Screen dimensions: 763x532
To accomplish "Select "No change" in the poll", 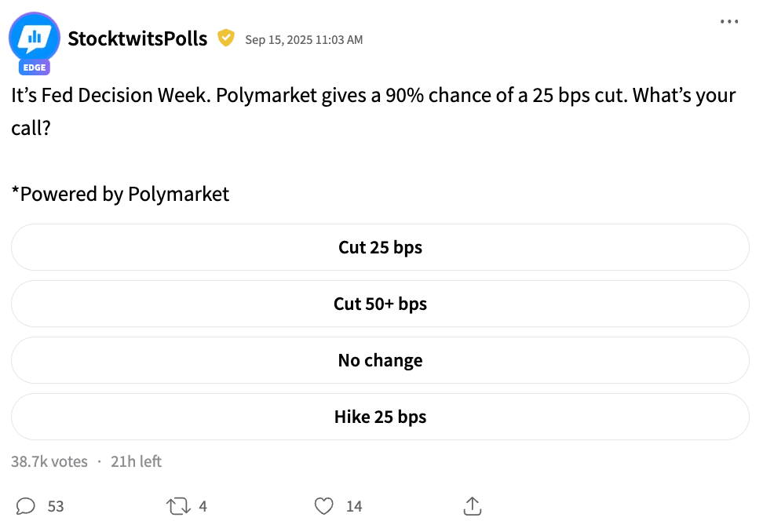I will (x=380, y=360).
